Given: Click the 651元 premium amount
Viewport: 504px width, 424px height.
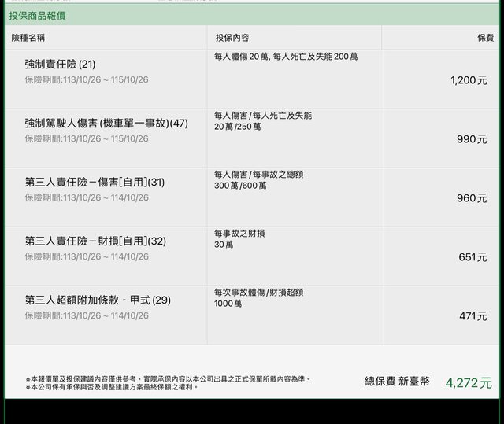Looking at the screenshot, I should (x=472, y=257).
